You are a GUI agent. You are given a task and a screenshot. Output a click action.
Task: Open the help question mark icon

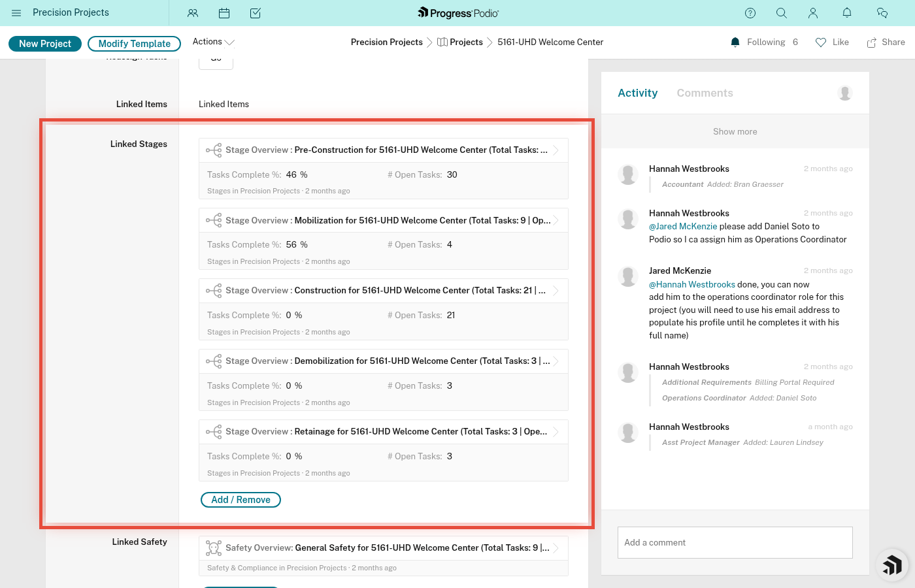tap(750, 13)
